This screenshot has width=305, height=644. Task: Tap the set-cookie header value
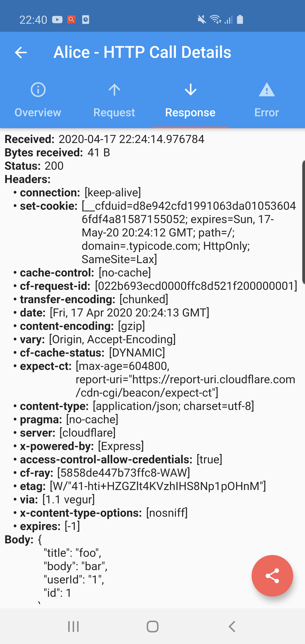[189, 232]
